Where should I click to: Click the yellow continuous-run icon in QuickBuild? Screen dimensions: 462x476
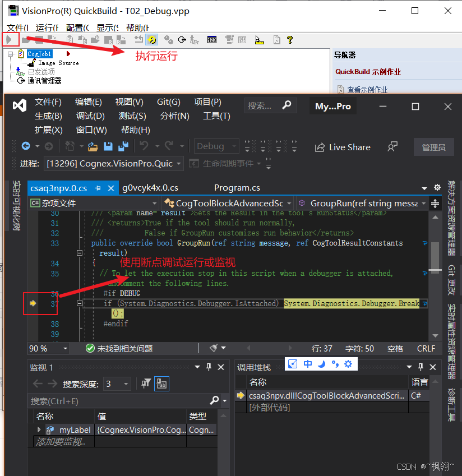tap(152, 39)
